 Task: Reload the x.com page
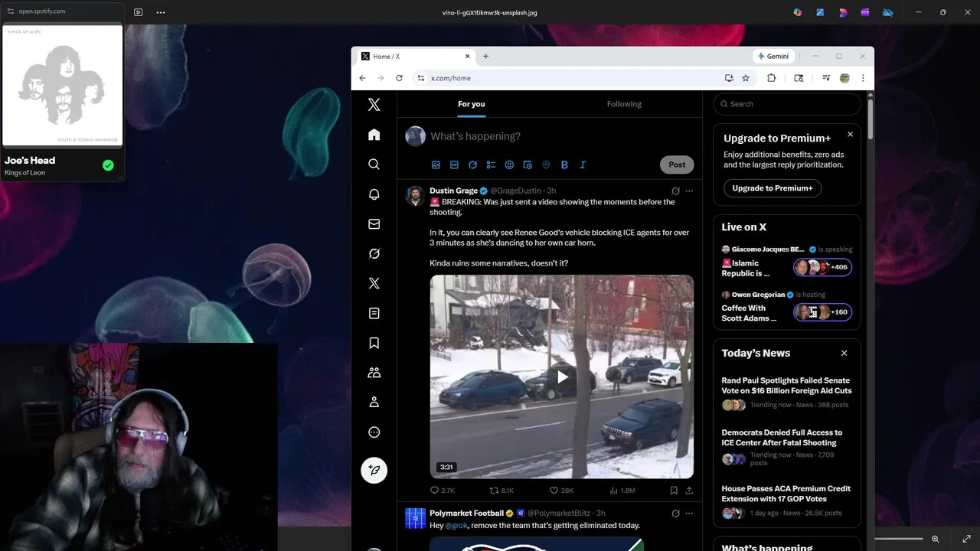pos(399,78)
